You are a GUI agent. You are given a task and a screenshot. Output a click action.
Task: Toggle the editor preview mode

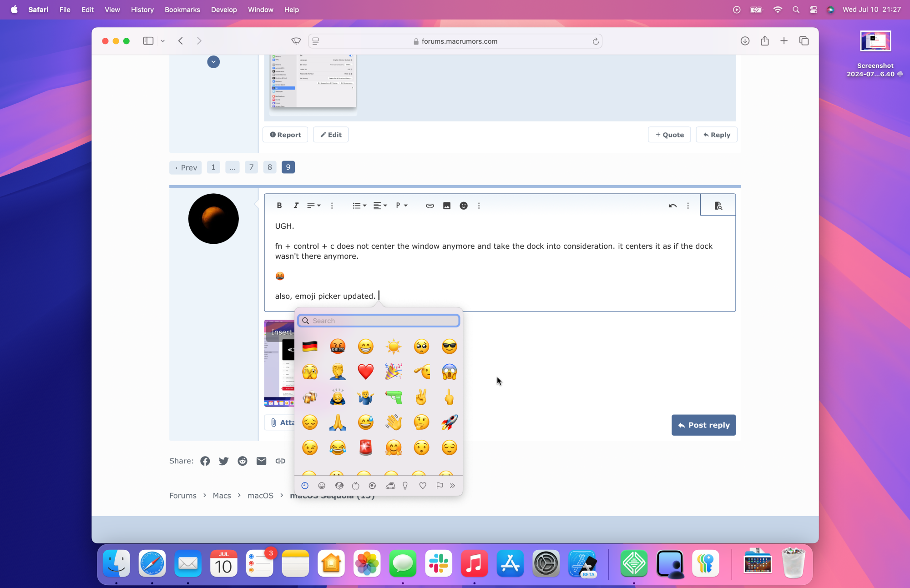718,206
